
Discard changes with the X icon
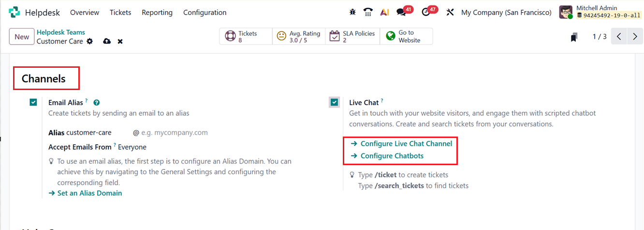[x=120, y=42]
